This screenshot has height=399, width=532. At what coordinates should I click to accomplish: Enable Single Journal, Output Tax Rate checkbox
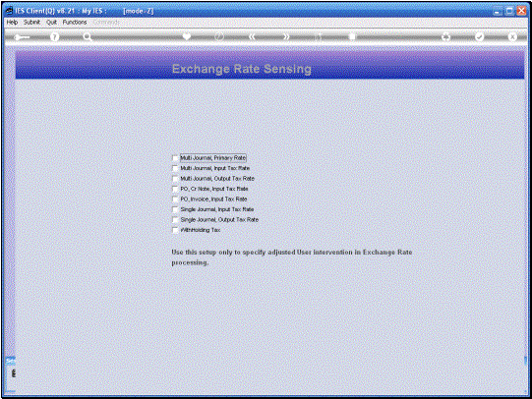coord(175,220)
